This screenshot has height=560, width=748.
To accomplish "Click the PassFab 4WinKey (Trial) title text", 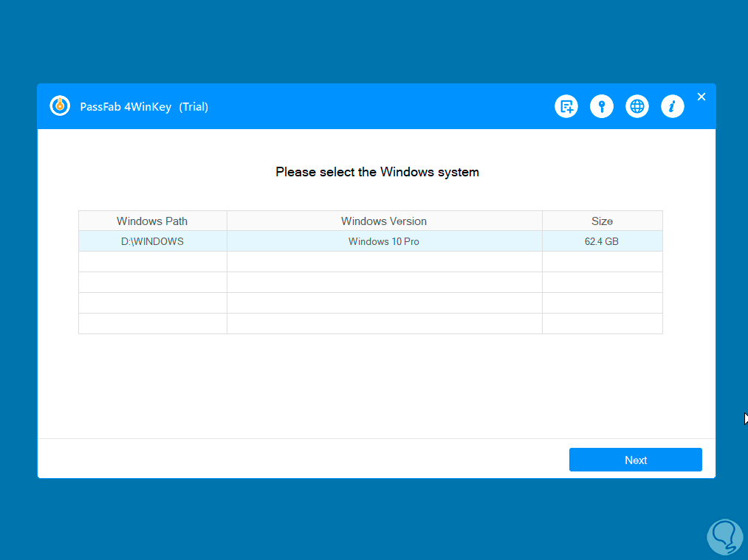I will [144, 107].
